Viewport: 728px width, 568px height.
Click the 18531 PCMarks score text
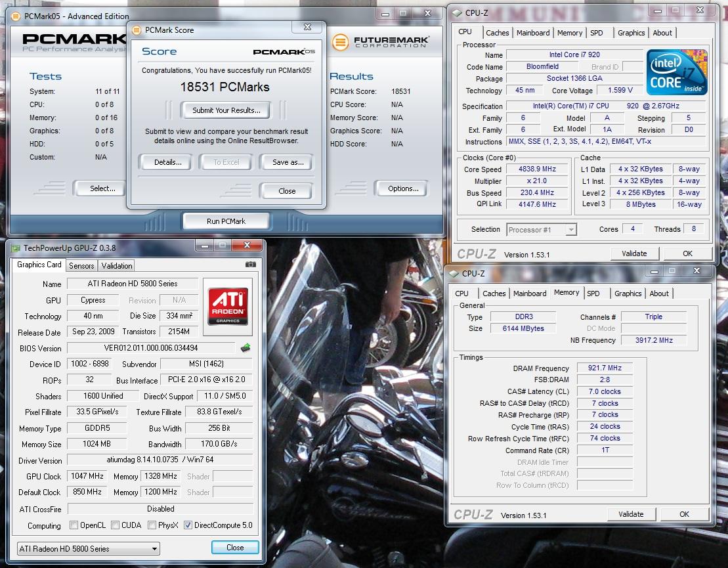tap(225, 87)
